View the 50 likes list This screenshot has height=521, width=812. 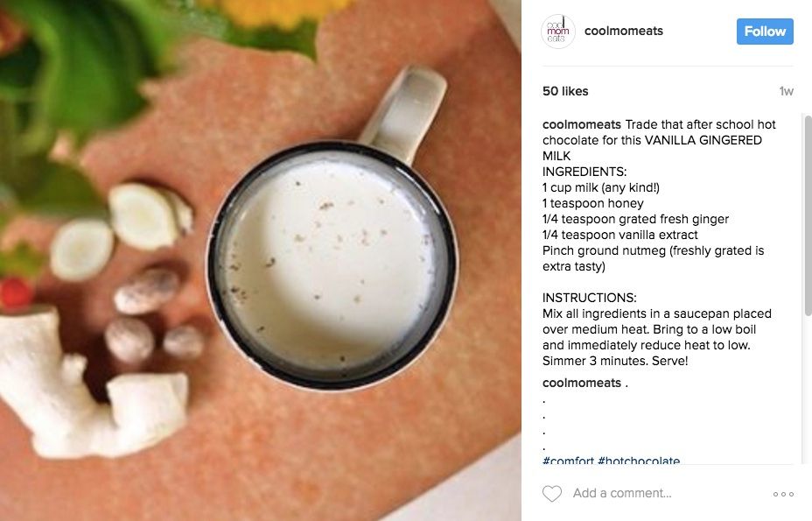coord(565,91)
